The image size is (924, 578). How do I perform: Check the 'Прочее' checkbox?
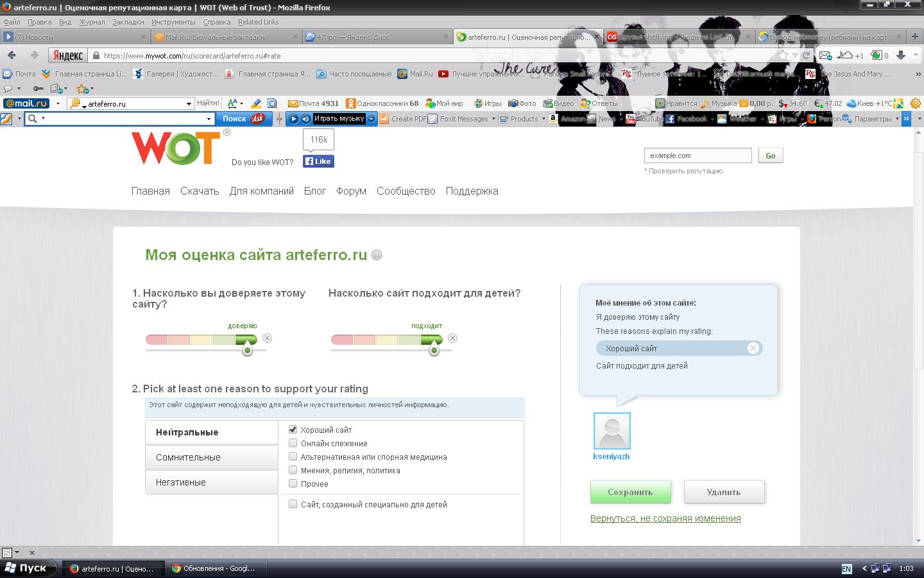point(293,484)
